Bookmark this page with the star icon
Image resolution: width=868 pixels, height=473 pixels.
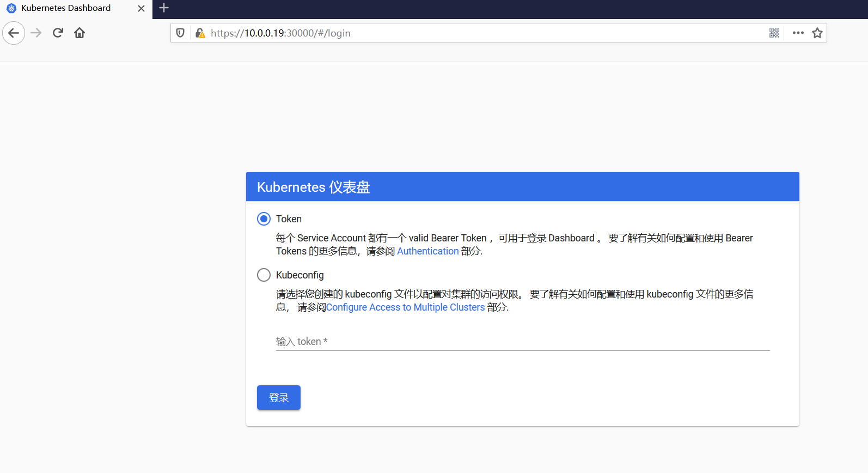817,33
